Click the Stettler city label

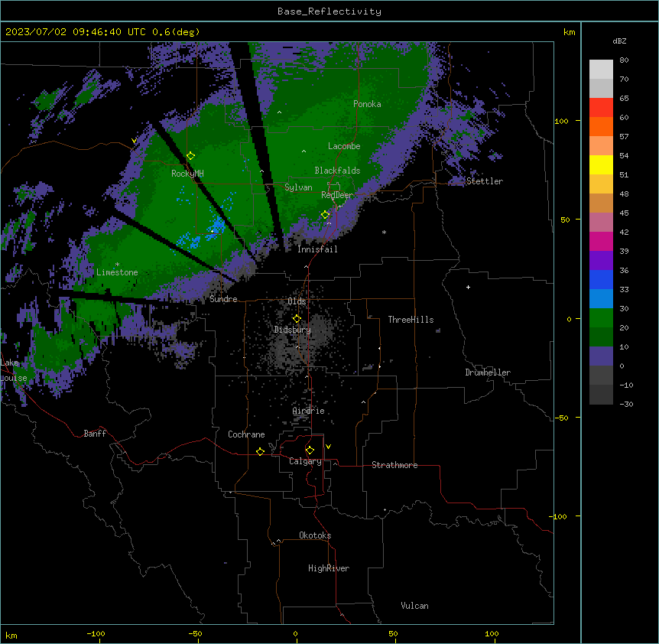coord(485,181)
